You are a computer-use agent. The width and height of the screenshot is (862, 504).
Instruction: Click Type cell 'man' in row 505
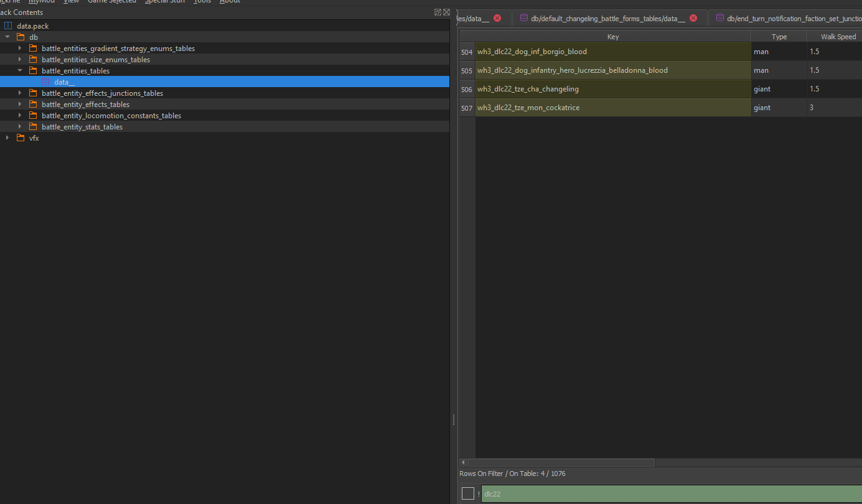pyautogui.click(x=779, y=70)
